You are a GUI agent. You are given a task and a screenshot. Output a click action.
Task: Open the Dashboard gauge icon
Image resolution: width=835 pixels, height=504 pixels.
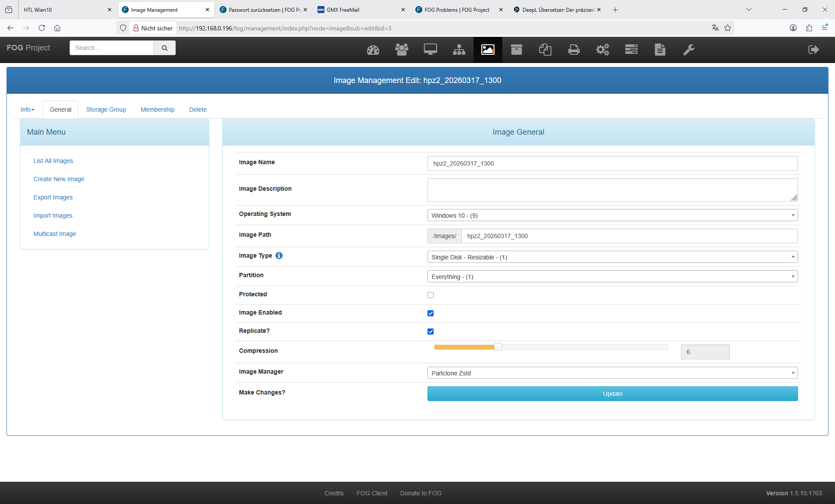pyautogui.click(x=373, y=50)
